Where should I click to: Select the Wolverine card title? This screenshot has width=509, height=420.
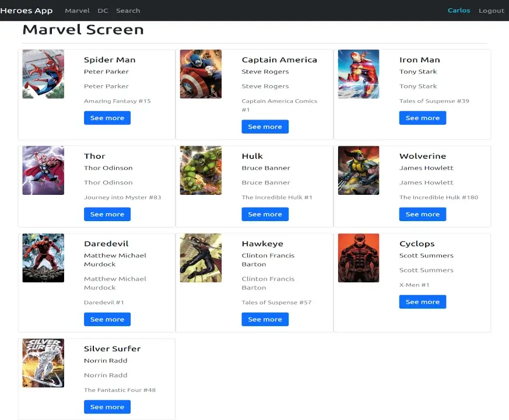423,156
